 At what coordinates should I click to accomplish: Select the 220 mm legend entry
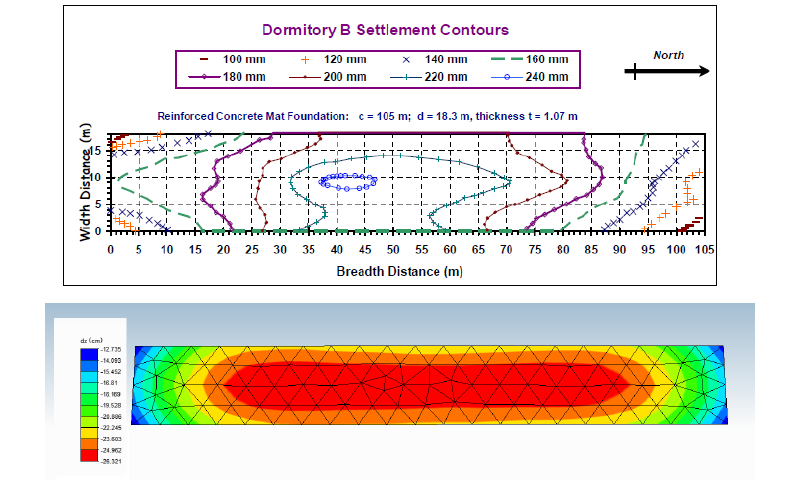click(429, 77)
